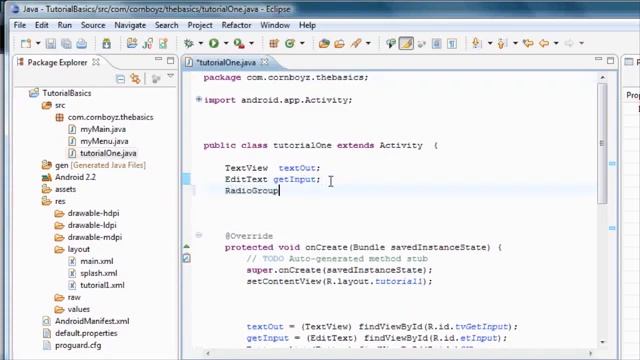Screen dimensions: 640x360
Task: Open the Project menu
Action: [x=200, y=25]
